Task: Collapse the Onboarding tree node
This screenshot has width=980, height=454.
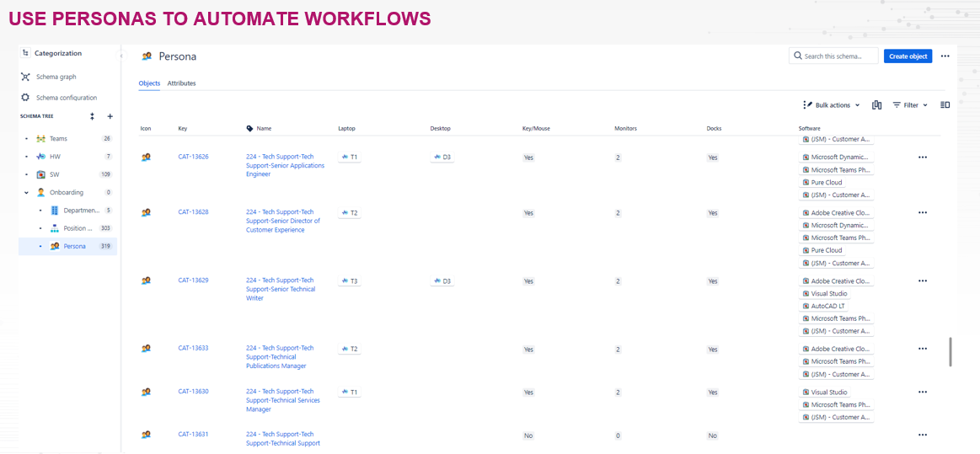Action: [26, 192]
